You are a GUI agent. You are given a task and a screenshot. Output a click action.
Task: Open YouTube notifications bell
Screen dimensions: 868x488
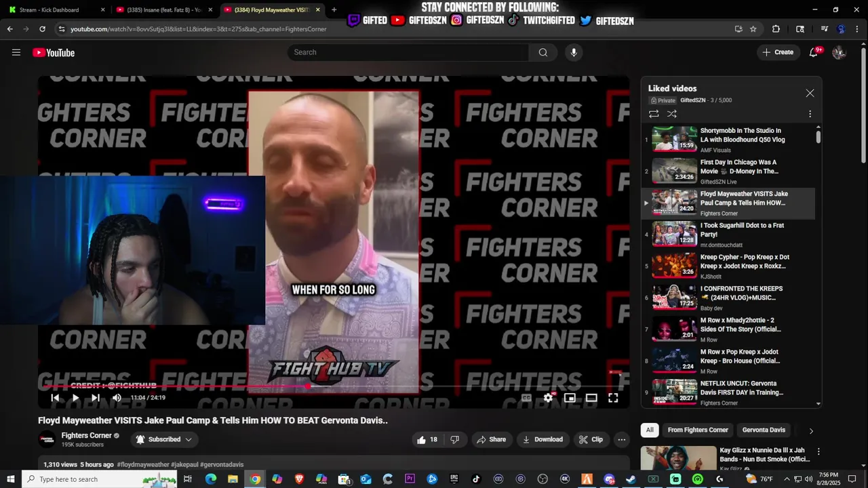click(x=814, y=52)
